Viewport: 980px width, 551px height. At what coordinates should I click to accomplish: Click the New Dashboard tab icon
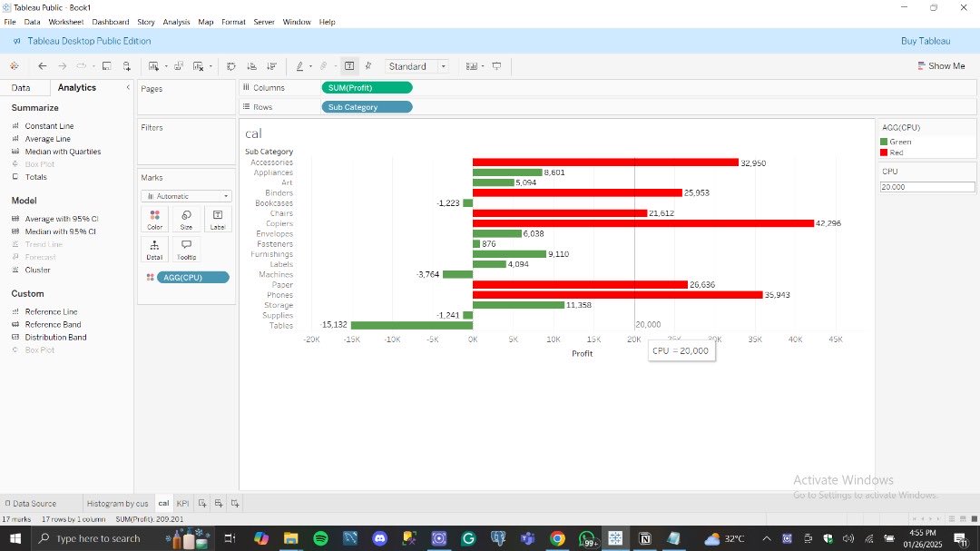click(x=219, y=503)
